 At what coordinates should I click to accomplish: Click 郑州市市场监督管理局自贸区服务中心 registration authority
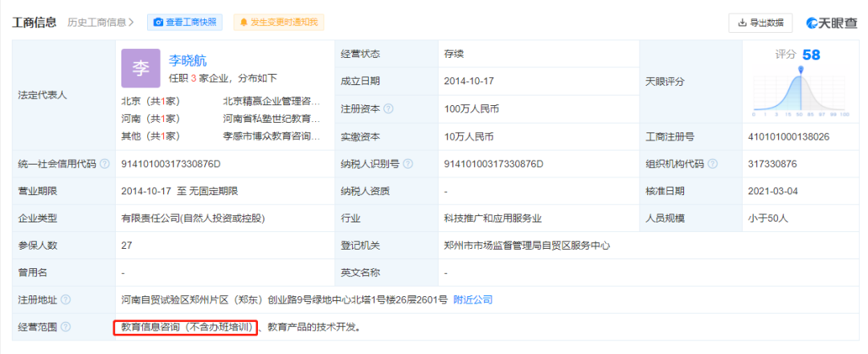point(527,246)
